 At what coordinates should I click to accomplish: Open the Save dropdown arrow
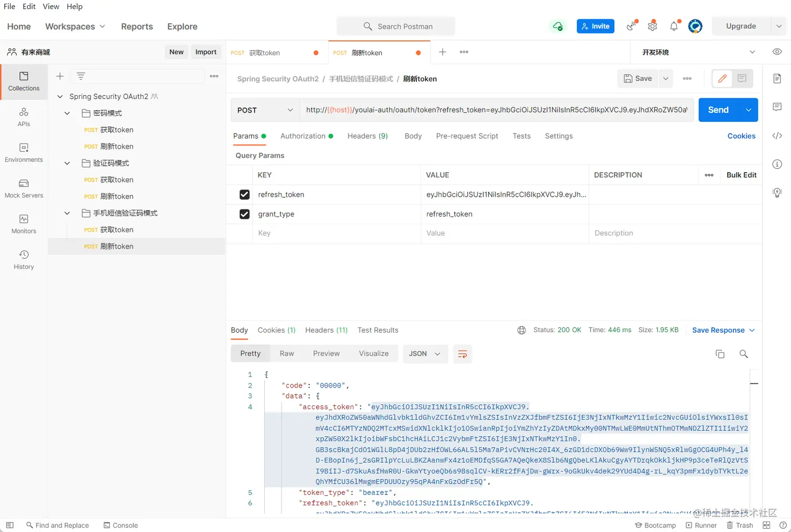(x=665, y=78)
